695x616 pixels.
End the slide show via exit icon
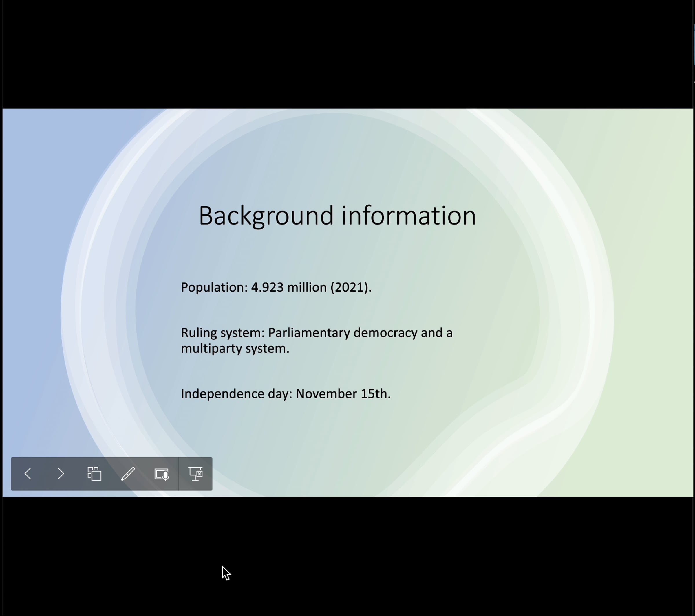pos(195,474)
